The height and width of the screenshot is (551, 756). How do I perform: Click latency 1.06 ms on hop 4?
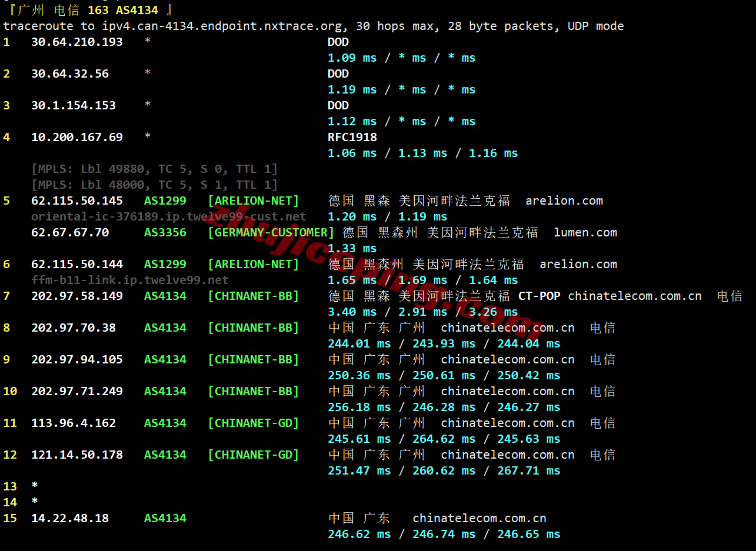[352, 153]
